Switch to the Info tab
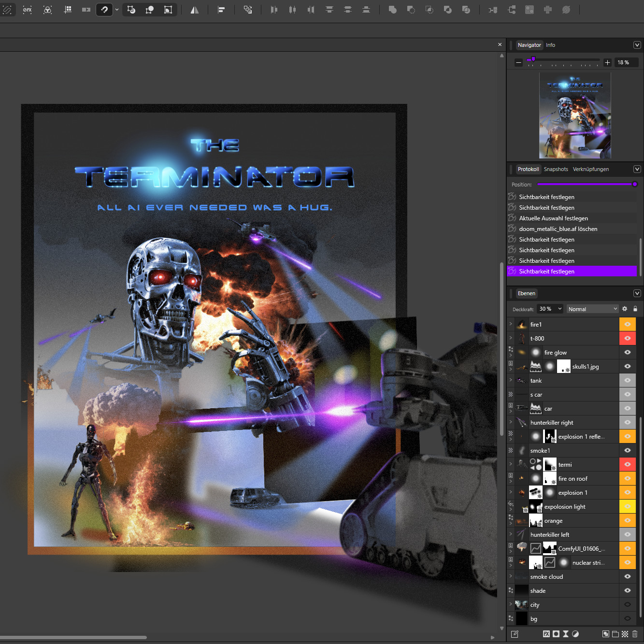The height and width of the screenshot is (644, 644). 551,45
